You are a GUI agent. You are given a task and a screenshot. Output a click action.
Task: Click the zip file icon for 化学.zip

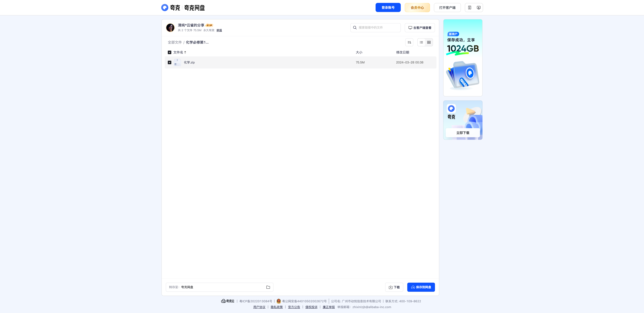177,62
